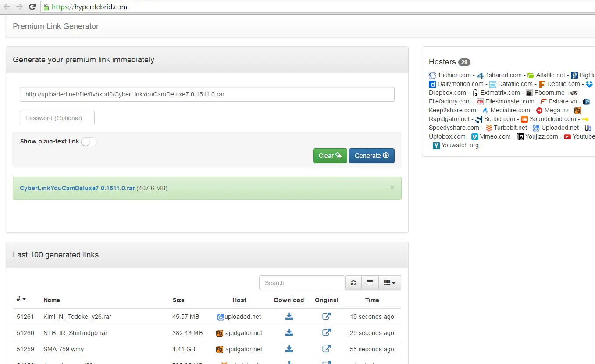
Task: Click the Search box above the links table
Action: 302,283
